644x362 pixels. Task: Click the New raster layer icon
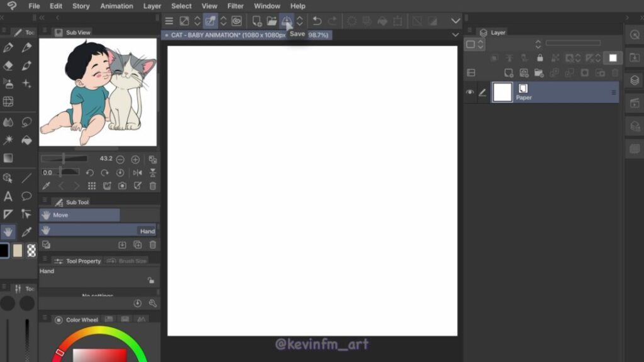508,73
